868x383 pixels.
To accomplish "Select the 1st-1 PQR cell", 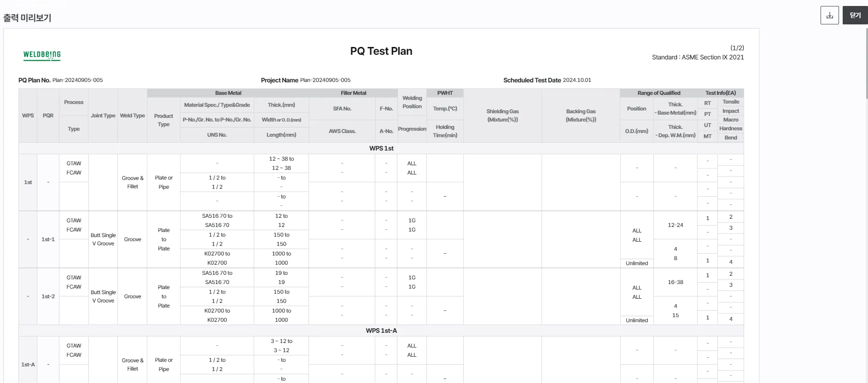I will click(48, 239).
